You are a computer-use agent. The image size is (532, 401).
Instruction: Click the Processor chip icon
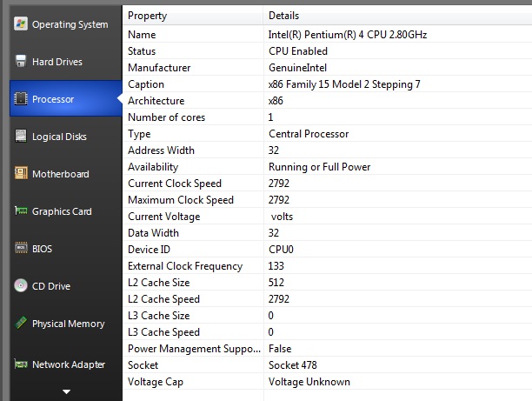coord(19,99)
